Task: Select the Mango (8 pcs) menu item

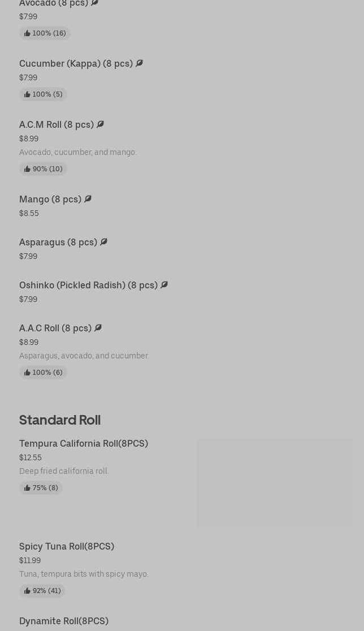Action: 50,199
